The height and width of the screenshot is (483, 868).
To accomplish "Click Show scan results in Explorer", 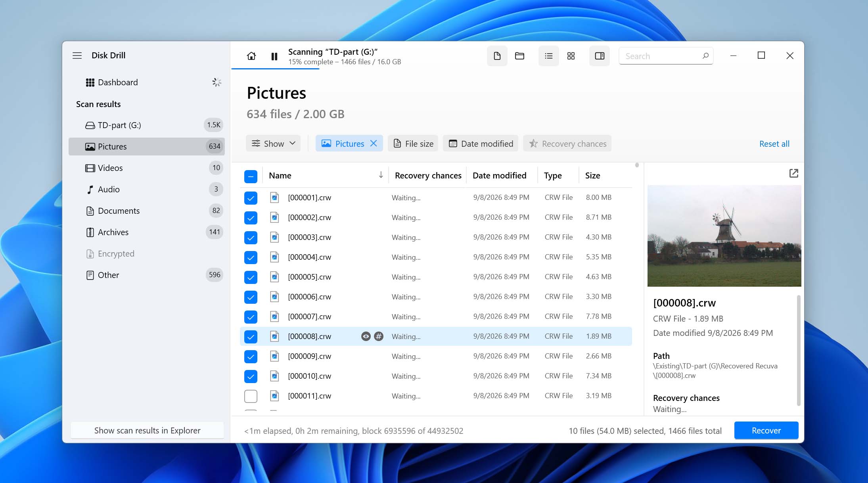I will 147,430.
